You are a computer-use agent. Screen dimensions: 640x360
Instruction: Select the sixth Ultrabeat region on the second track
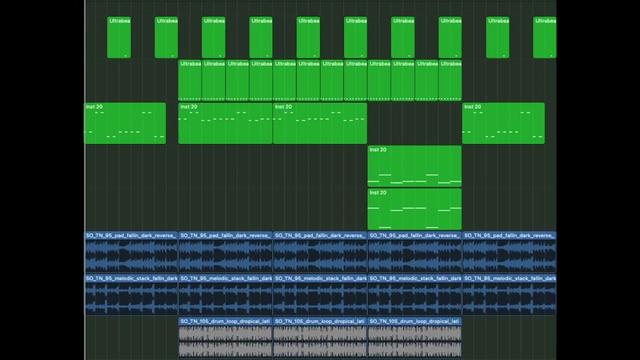308,80
